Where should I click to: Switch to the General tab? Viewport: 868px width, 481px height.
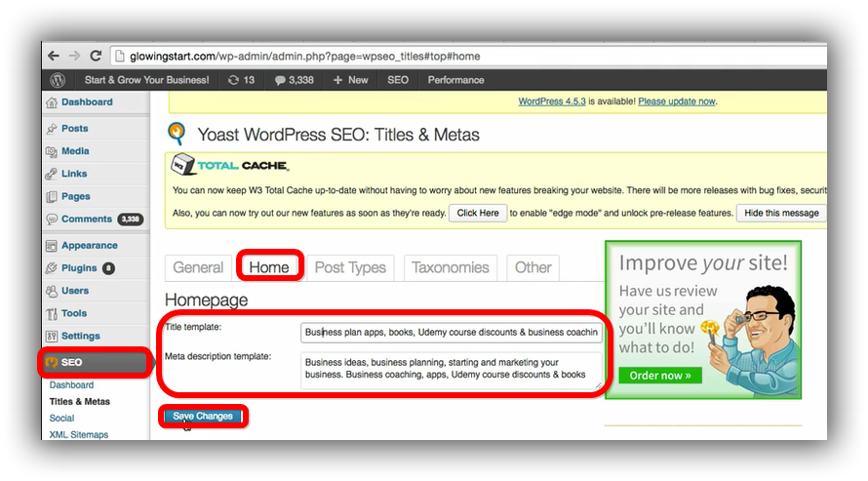click(198, 268)
